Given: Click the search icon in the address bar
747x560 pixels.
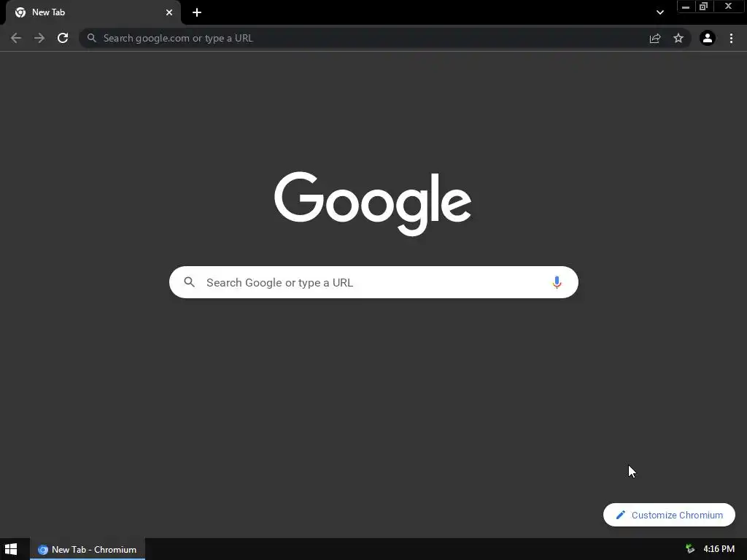Looking at the screenshot, I should coord(91,38).
